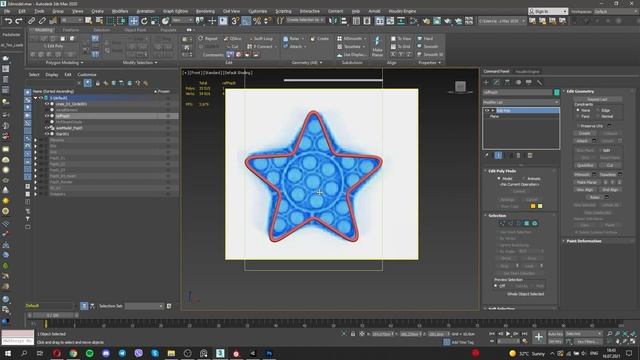Click the object color swatch beside name
Image resolution: width=640 pixels, height=360 pixels.
pos(556,93)
